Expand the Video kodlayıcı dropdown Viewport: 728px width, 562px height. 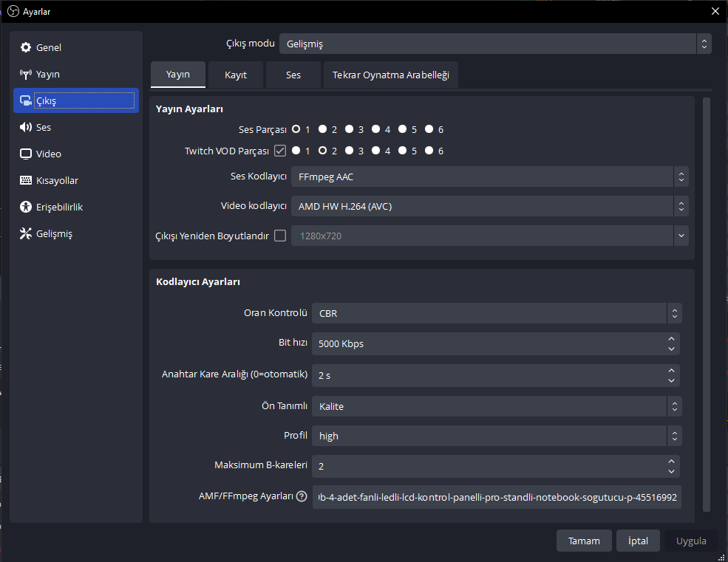[489, 207]
